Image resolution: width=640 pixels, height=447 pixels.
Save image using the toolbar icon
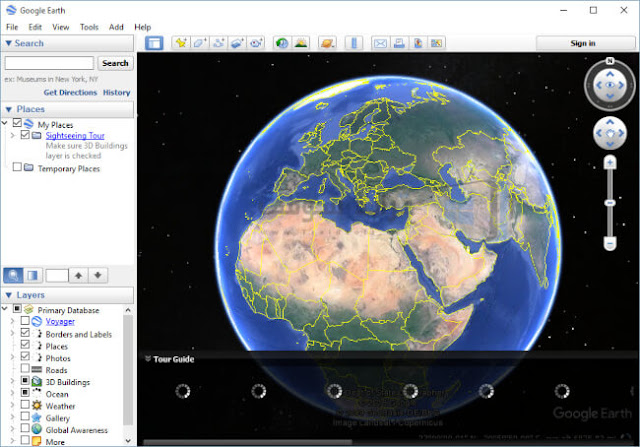[x=418, y=43]
